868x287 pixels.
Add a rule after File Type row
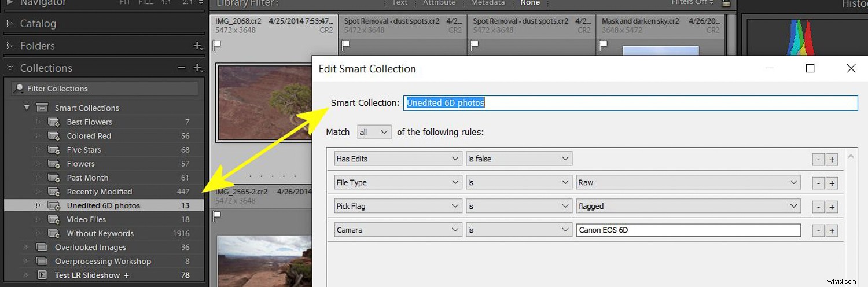832,183
